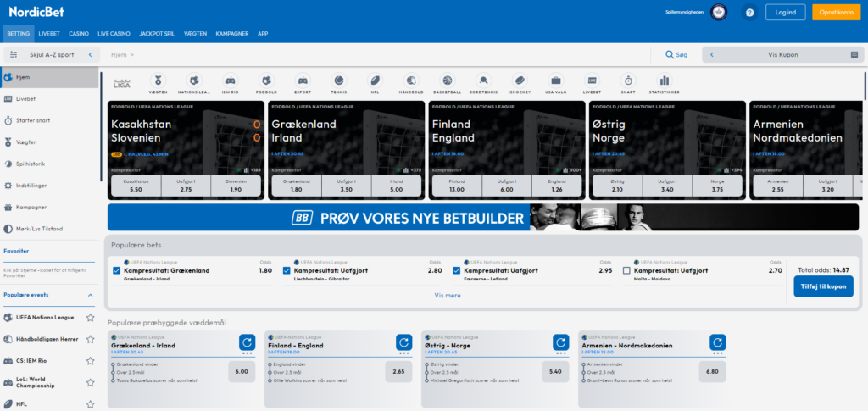The height and width of the screenshot is (411, 868).
Task: Open Starter snart in sidebar
Action: [x=49, y=120]
